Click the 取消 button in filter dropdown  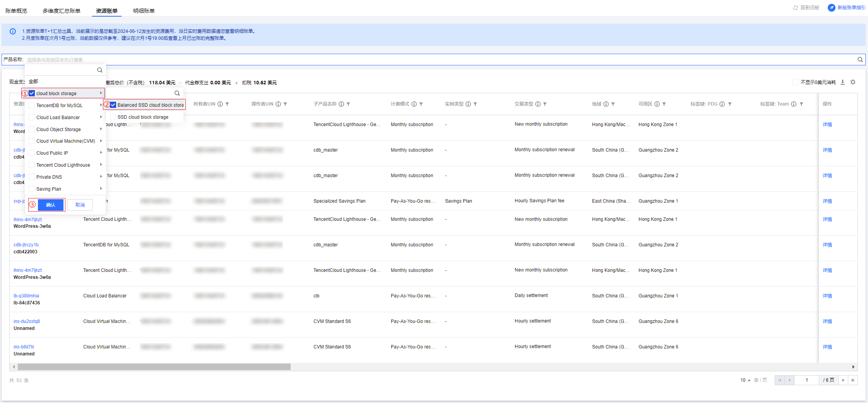click(x=80, y=205)
